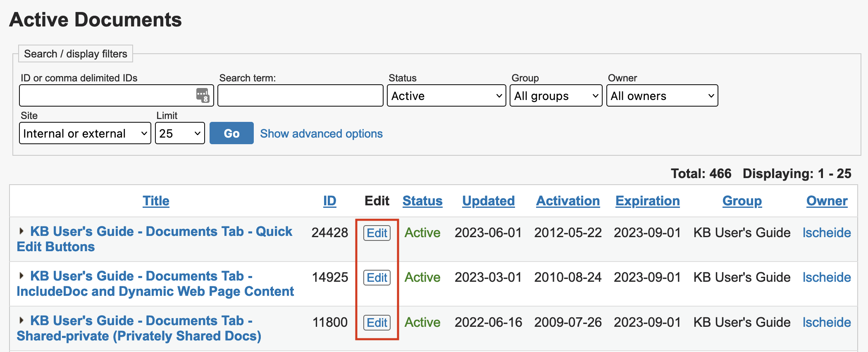Open Shared-private (Privately Shared Docs) document
This screenshot has width=868, height=352.
click(139, 328)
